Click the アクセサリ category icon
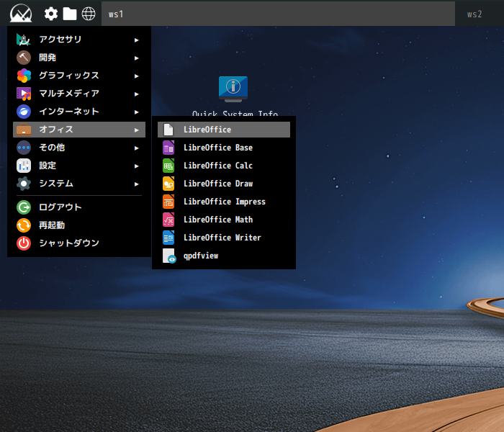The height and width of the screenshot is (432, 504). 24,40
